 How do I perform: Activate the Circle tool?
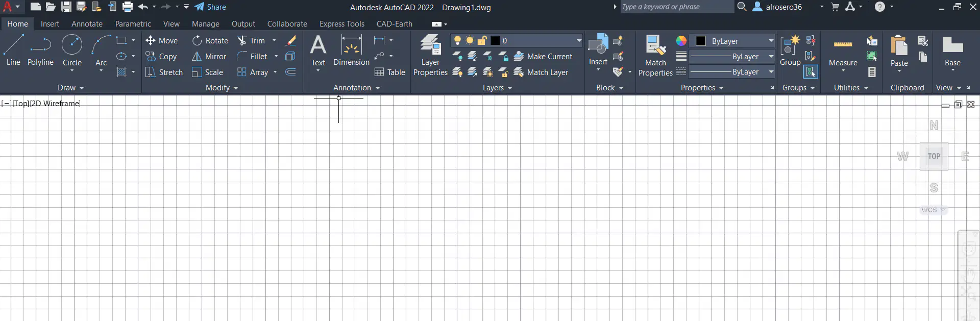pos(72,51)
